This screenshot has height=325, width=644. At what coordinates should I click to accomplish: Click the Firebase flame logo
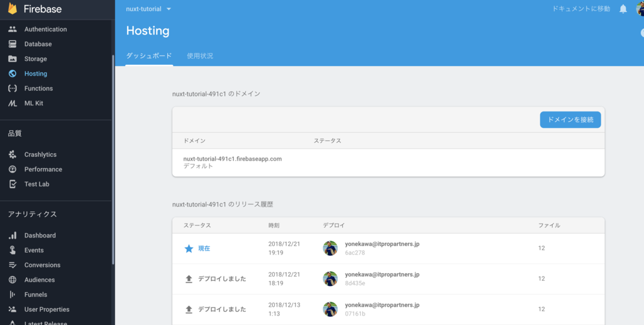13,9
